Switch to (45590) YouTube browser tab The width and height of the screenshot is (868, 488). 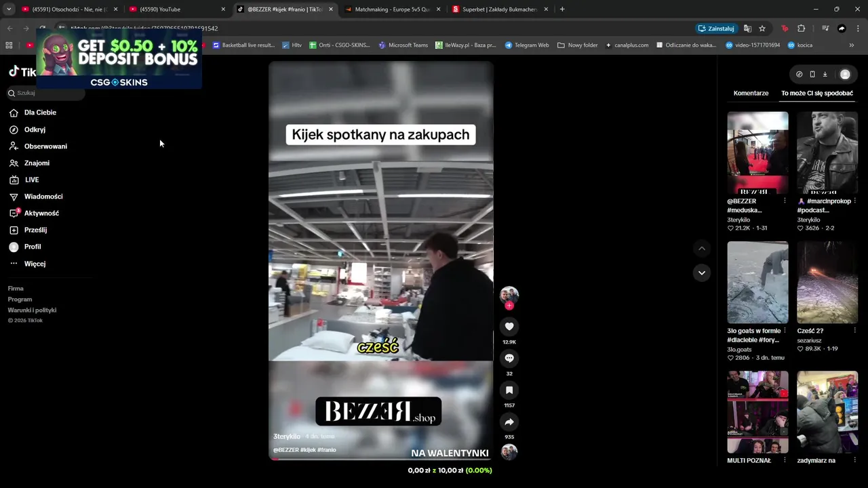(x=178, y=9)
